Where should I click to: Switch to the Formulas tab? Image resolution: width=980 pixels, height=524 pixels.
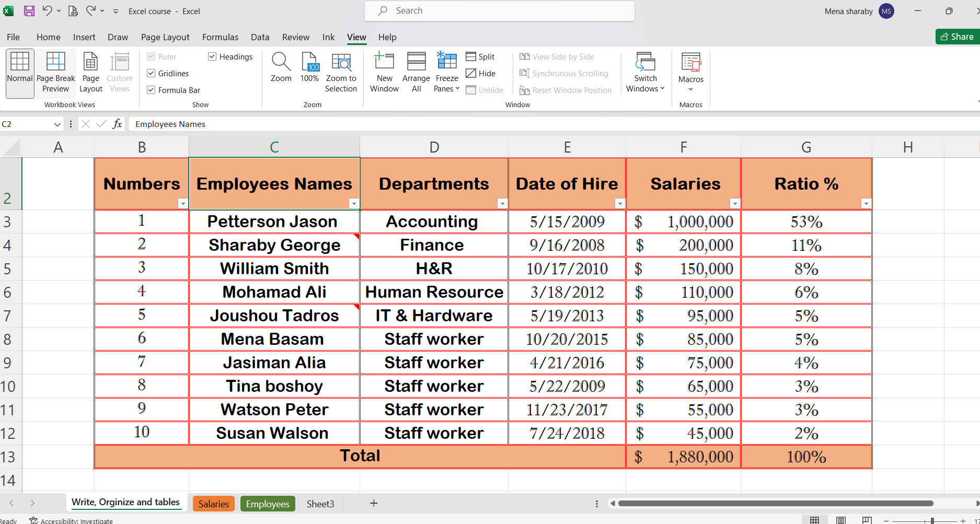(220, 37)
